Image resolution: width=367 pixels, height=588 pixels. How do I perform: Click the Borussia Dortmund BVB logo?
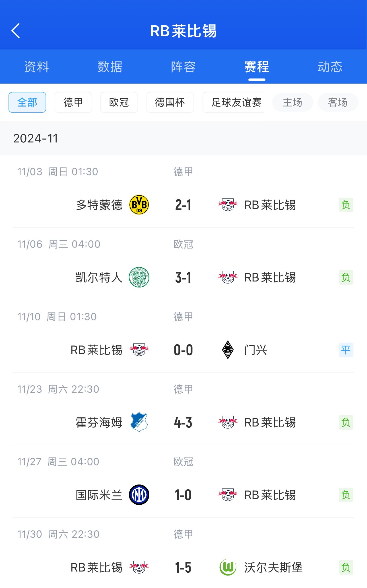[x=139, y=205]
